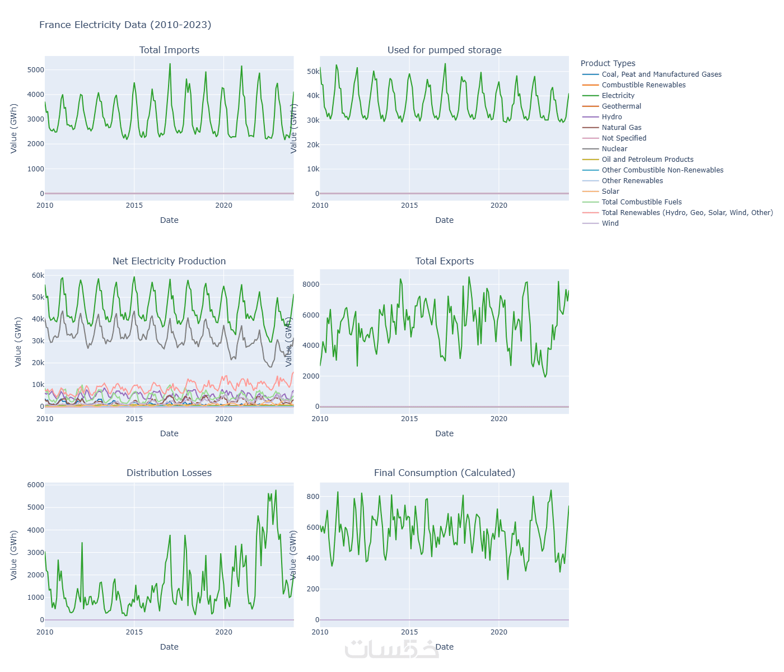Toggle Total Renewables legend entry
This screenshot has width=784, height=672.
click(x=687, y=213)
